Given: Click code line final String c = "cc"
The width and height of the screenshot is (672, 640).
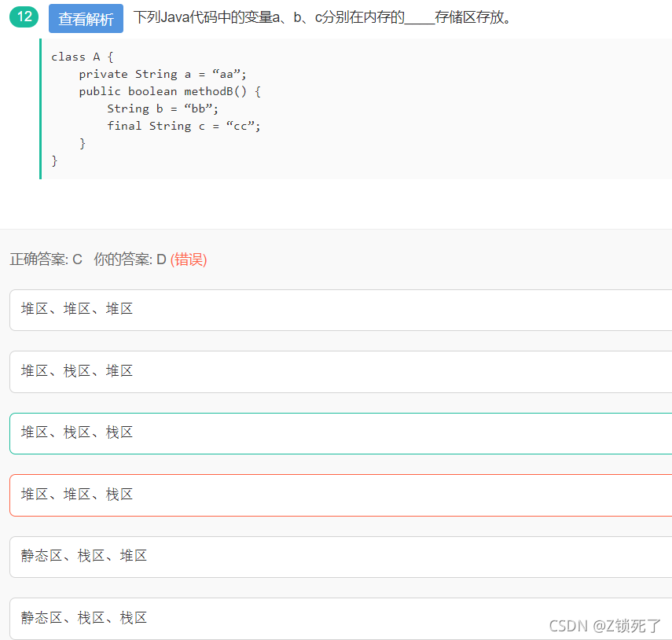Looking at the screenshot, I should (x=183, y=126).
